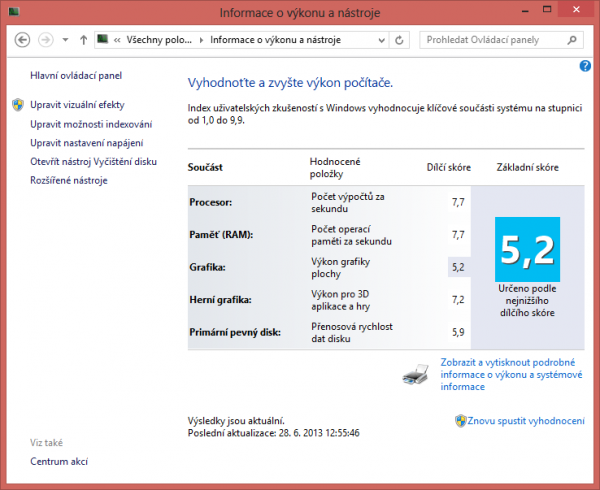This screenshot has width=600, height=490.
Task: Click 'Poslední aktualizace: 28. 6. 2013 12:55:46' text
Action: [274, 433]
